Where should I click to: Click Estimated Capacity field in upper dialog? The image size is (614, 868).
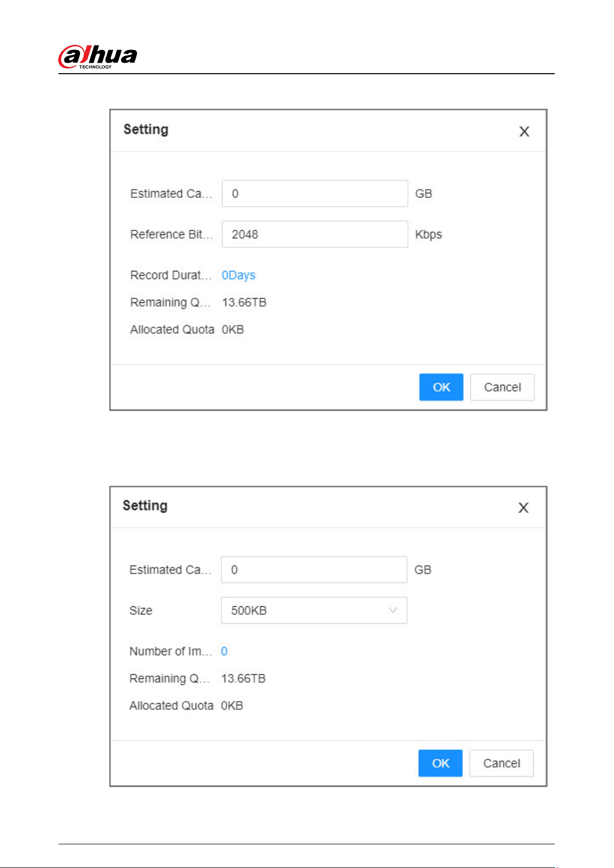tap(315, 194)
